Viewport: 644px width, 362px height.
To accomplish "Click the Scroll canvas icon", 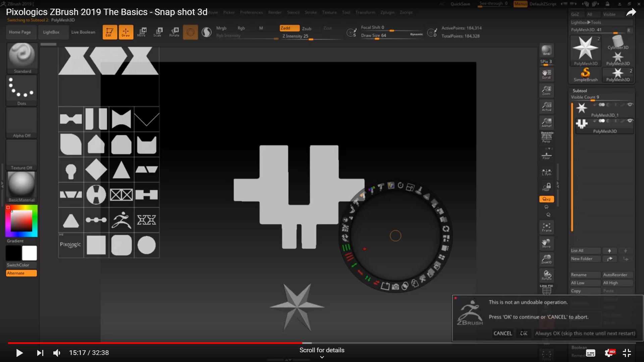I will click(x=546, y=74).
